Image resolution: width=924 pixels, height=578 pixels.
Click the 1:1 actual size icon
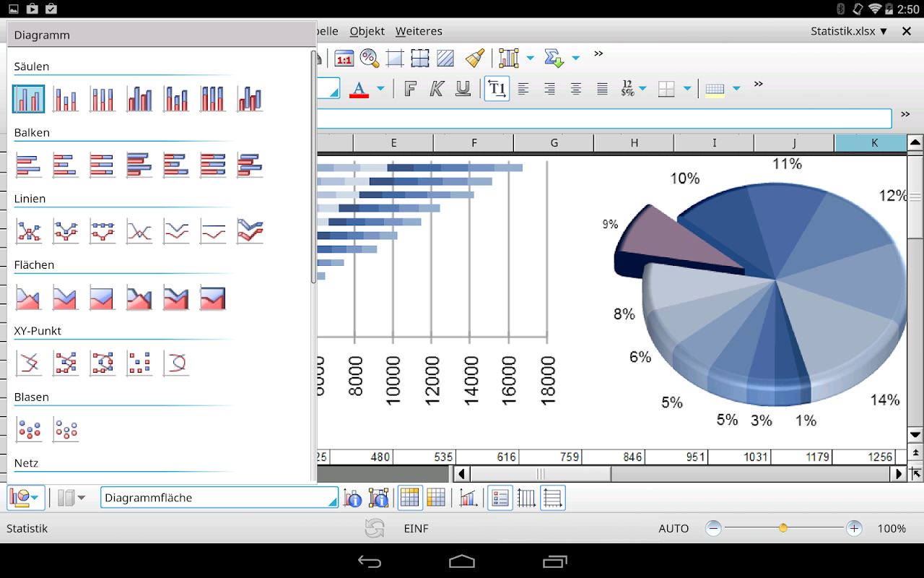[x=344, y=59]
